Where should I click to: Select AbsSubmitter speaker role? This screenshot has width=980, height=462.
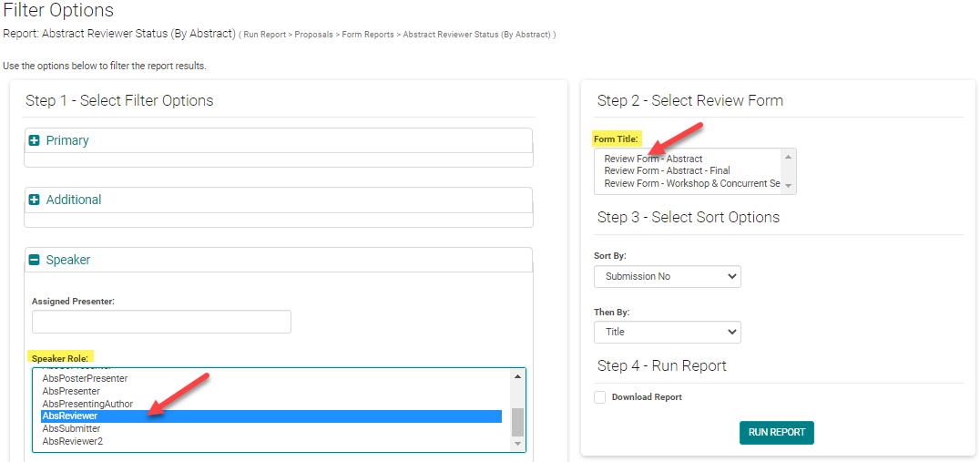point(271,429)
